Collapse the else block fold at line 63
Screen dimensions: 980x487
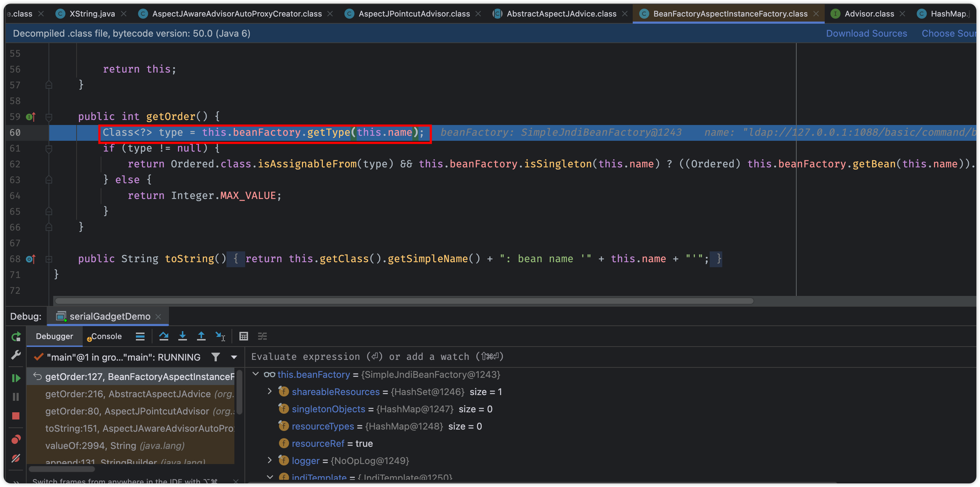pyautogui.click(x=49, y=180)
